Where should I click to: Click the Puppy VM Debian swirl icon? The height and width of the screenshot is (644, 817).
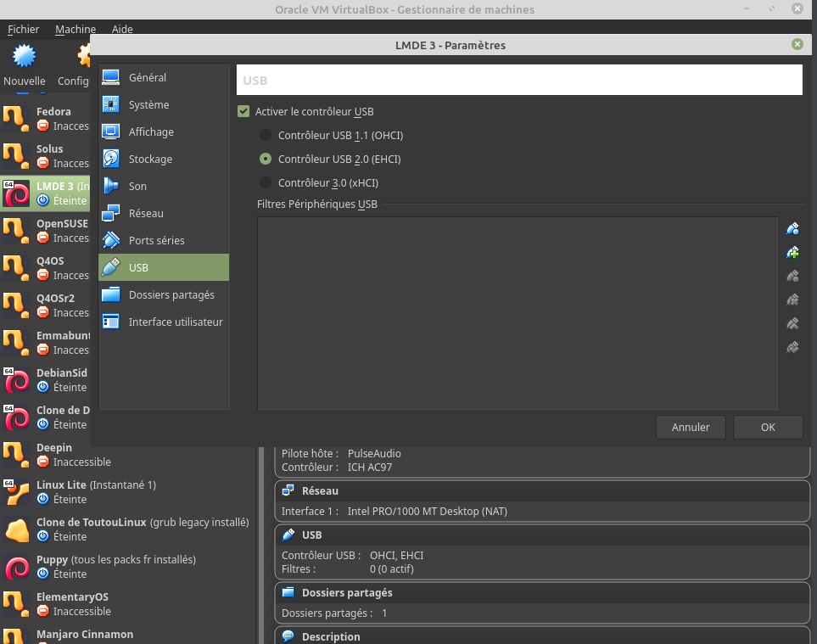(16, 568)
